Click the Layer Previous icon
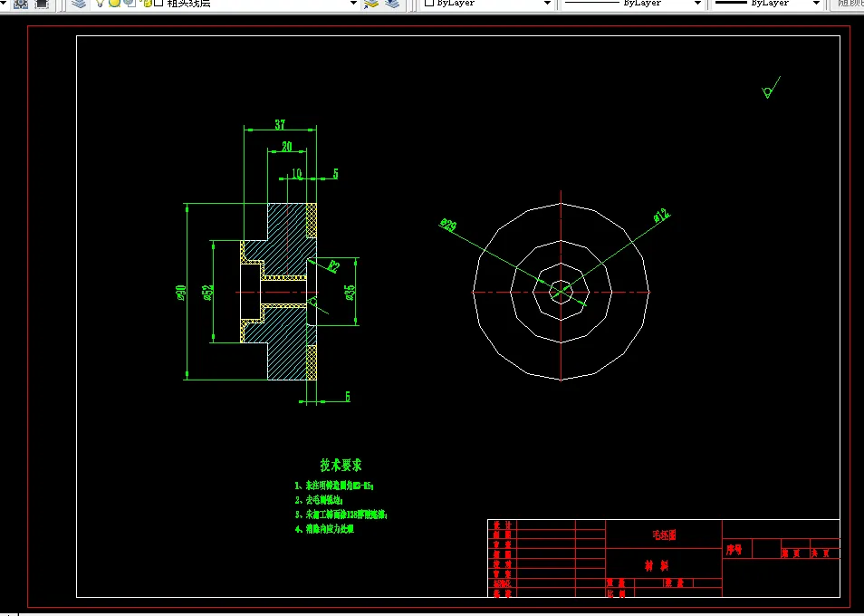 pyautogui.click(x=392, y=4)
